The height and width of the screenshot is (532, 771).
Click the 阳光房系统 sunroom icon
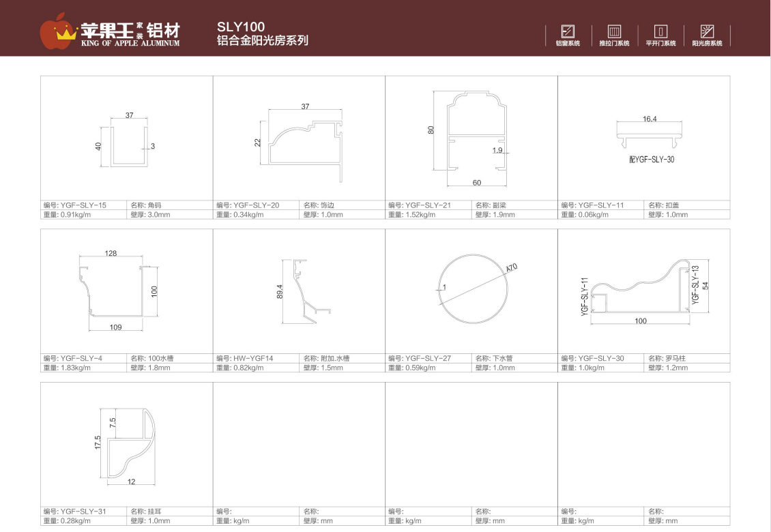pyautogui.click(x=707, y=31)
